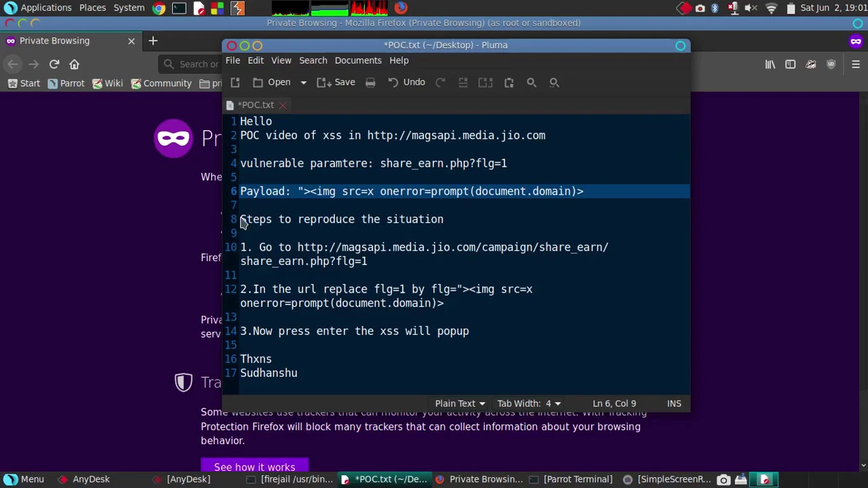The width and height of the screenshot is (868, 488).
Task: Open a new tab in Firefox
Action: coord(153,41)
